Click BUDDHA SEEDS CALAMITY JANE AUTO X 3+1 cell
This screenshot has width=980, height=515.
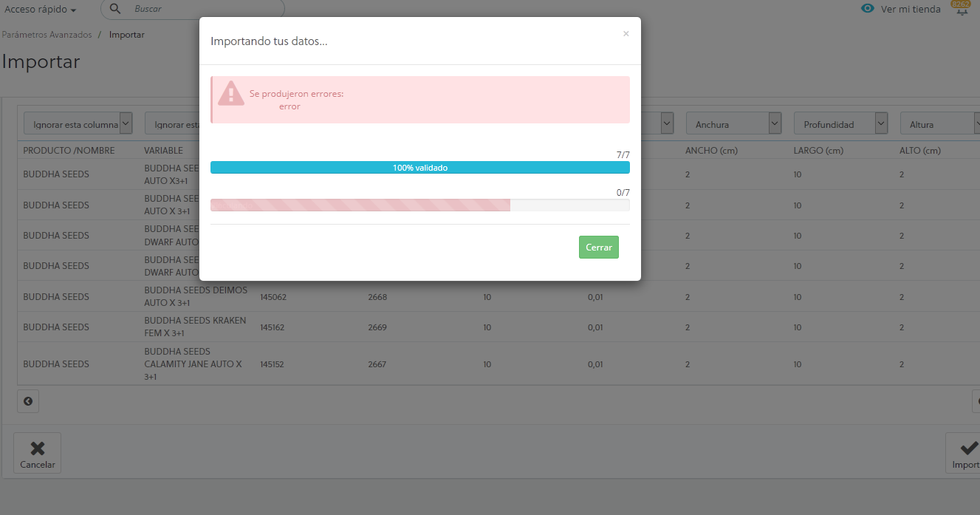click(x=193, y=364)
